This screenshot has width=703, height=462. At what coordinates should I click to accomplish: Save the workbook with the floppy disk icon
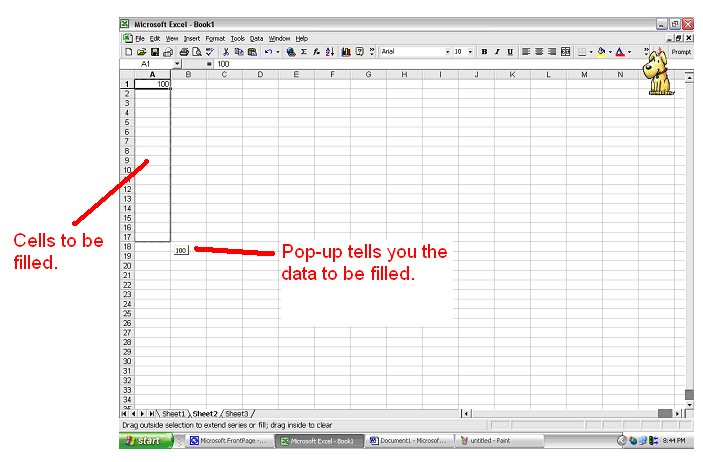click(x=155, y=52)
